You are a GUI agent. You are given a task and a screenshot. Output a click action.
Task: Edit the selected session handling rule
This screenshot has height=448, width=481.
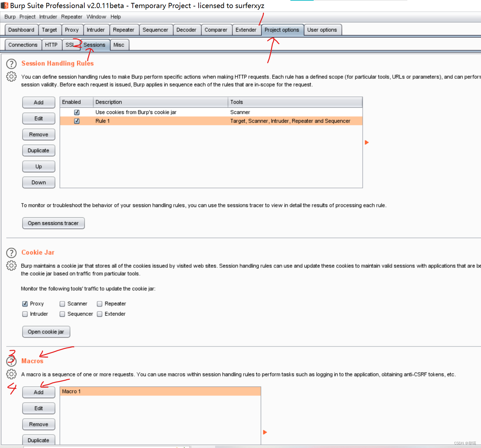pyautogui.click(x=39, y=119)
